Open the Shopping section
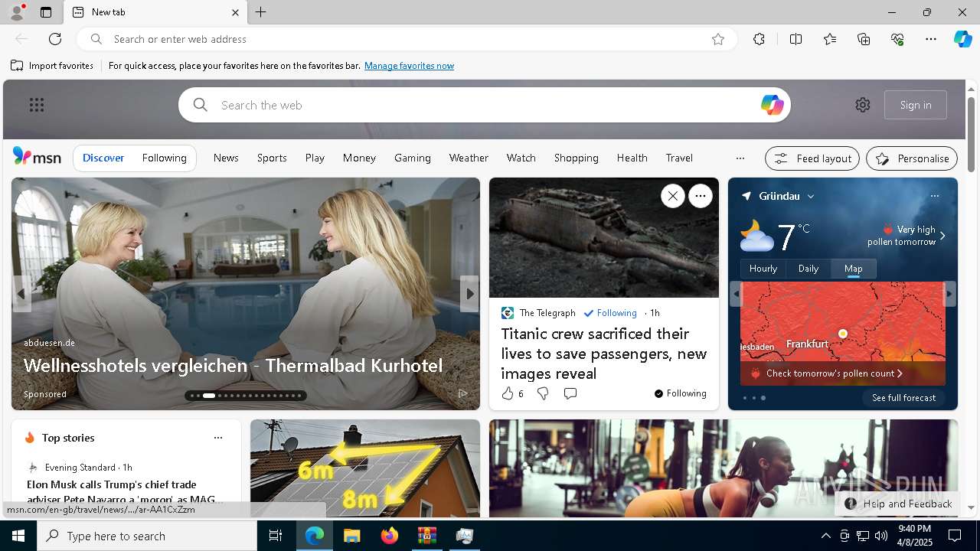The height and width of the screenshot is (551, 980). pyautogui.click(x=577, y=158)
